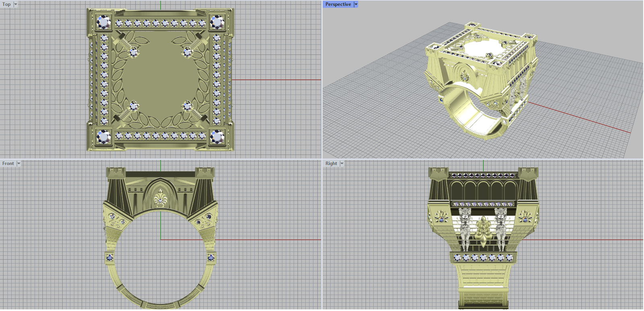Select top-left corner diamond in Top view
Viewport: 644px width, 311px height.
tap(104, 22)
